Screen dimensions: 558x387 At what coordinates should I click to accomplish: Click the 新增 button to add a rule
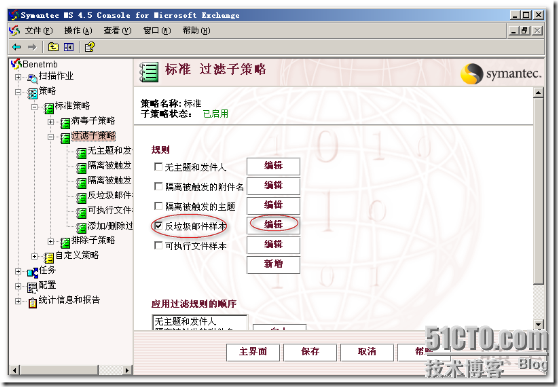(x=273, y=264)
